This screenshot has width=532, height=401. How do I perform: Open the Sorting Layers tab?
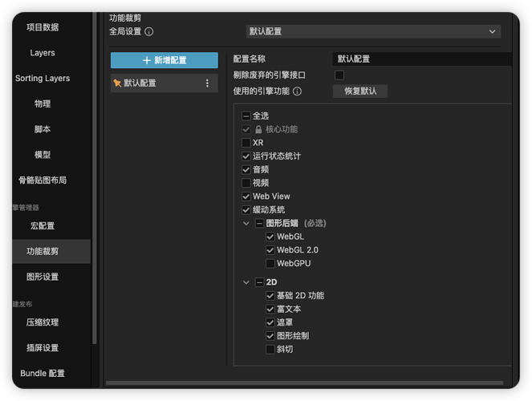pos(43,78)
